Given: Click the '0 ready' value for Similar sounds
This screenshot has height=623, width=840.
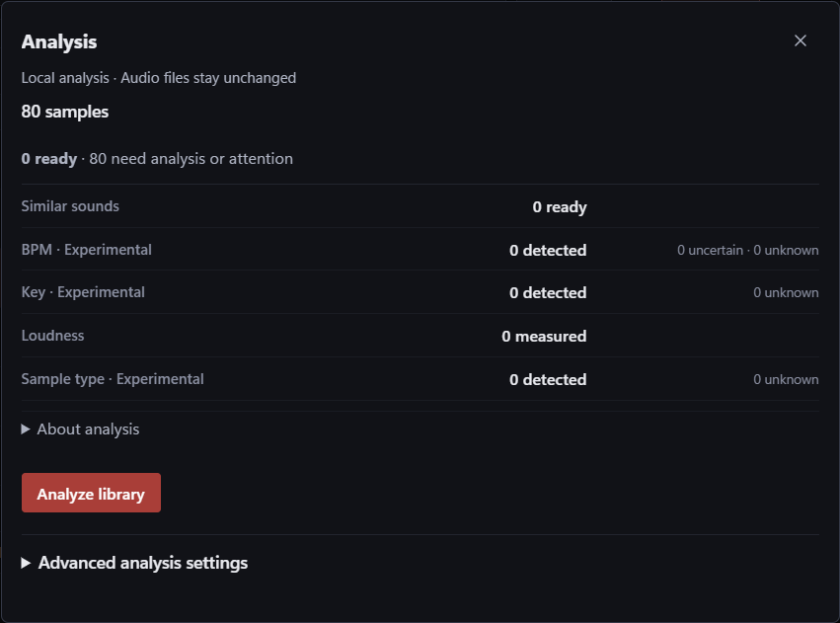Looking at the screenshot, I should click(x=560, y=207).
